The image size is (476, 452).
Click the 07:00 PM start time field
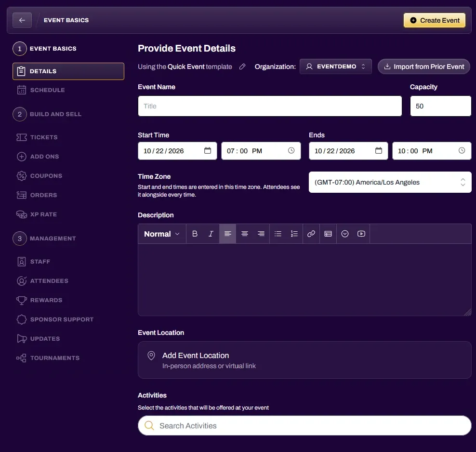[261, 151]
